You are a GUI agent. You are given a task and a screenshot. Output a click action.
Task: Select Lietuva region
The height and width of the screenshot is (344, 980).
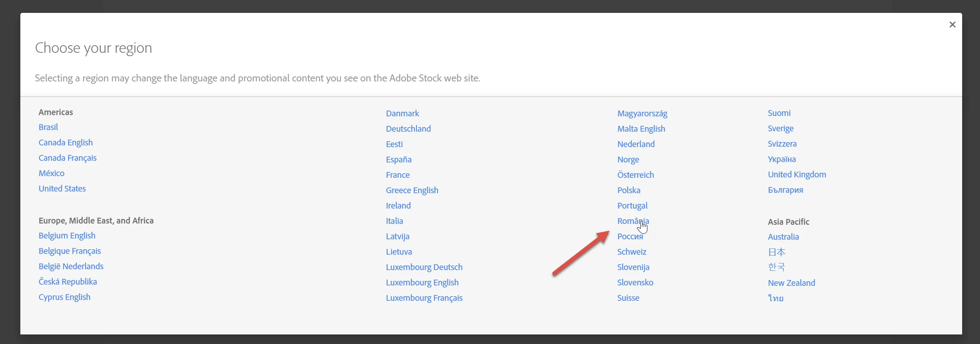(399, 252)
